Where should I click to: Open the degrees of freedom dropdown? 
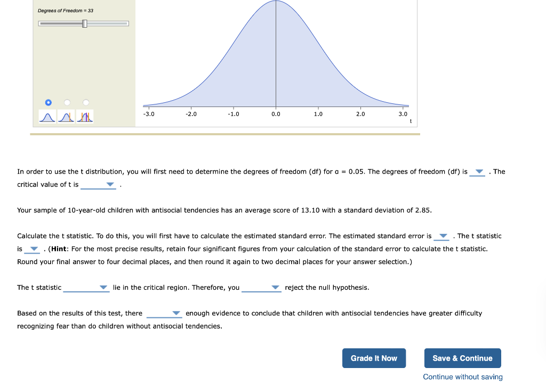coord(477,171)
